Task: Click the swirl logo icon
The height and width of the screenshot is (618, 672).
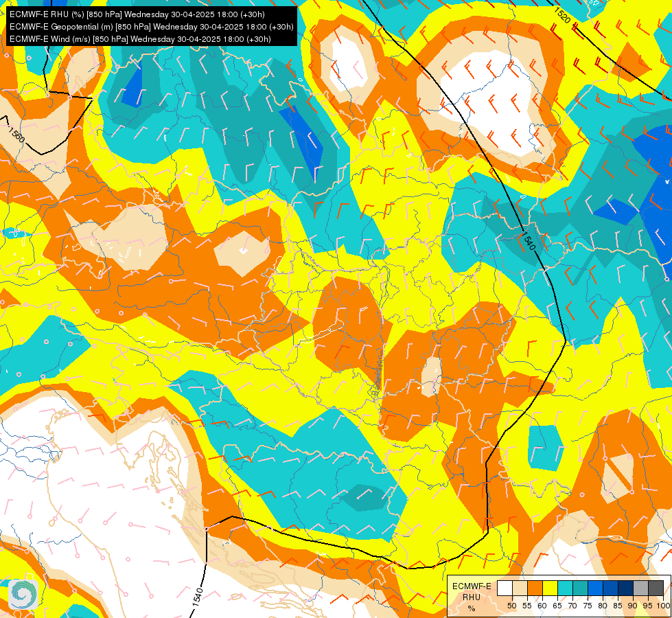Action: point(23,594)
